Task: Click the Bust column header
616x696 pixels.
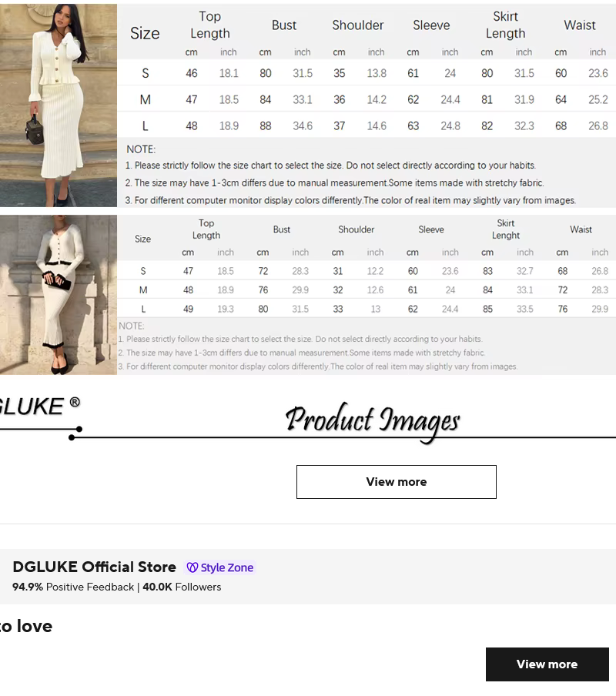Action: tap(284, 25)
